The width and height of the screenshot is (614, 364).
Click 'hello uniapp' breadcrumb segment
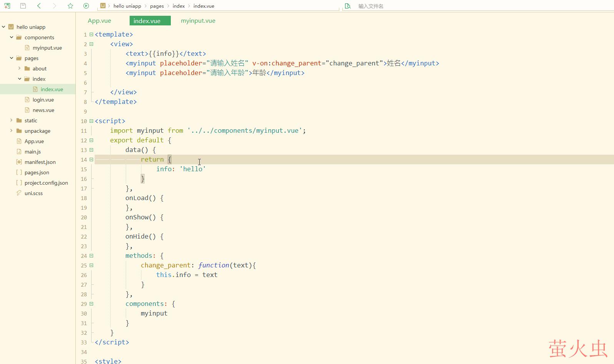click(x=127, y=6)
